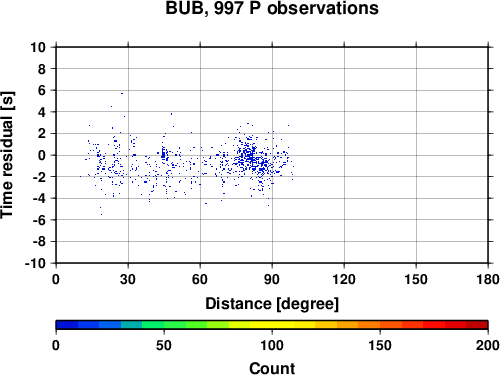Click y-axis tick label '-8'
This screenshot has height=375, width=500.
coord(39,241)
